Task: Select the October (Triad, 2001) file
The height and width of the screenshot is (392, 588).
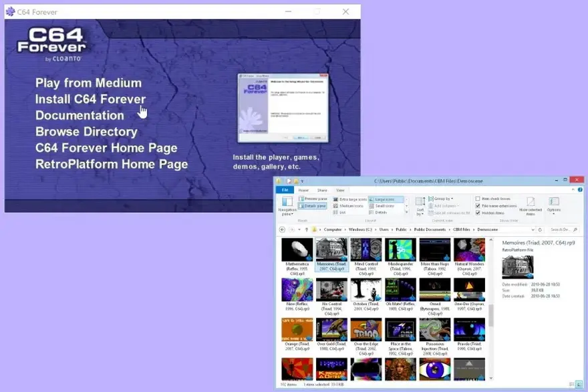Action: pos(366,295)
